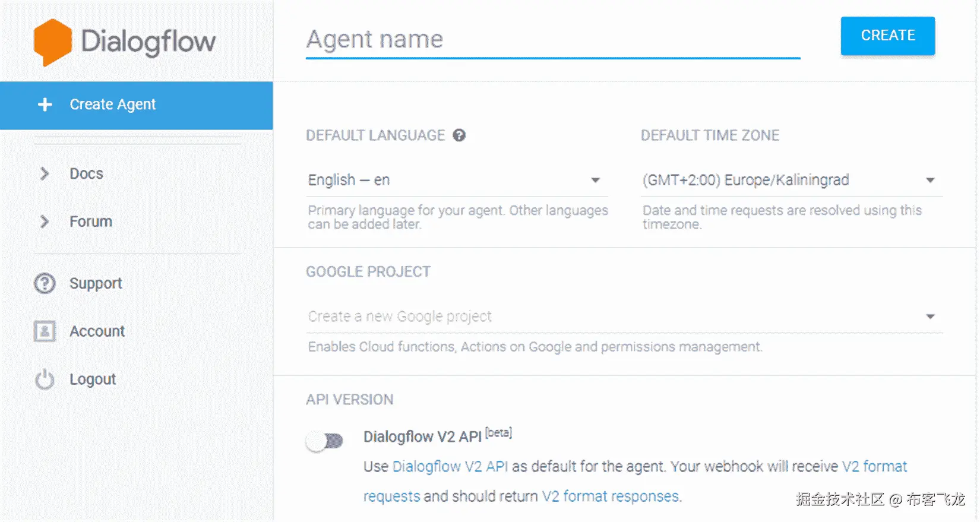The width and height of the screenshot is (980, 522).
Task: Click the plus icon beside Create Agent
Action: [x=45, y=105]
